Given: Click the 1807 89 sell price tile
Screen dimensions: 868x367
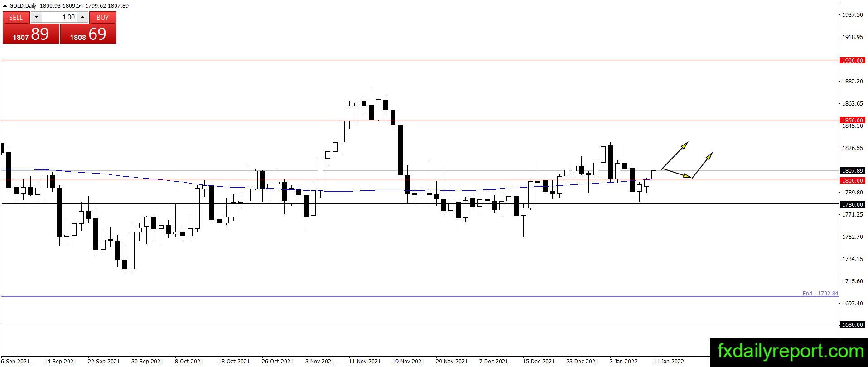Looking at the screenshot, I should (31, 34).
